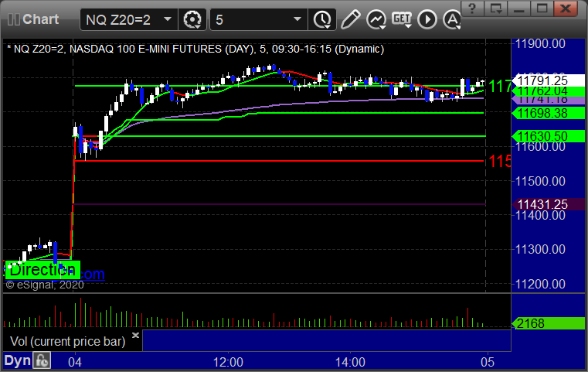The image size is (588, 372).
Task: Close the chart window with red X
Action: (565, 9)
